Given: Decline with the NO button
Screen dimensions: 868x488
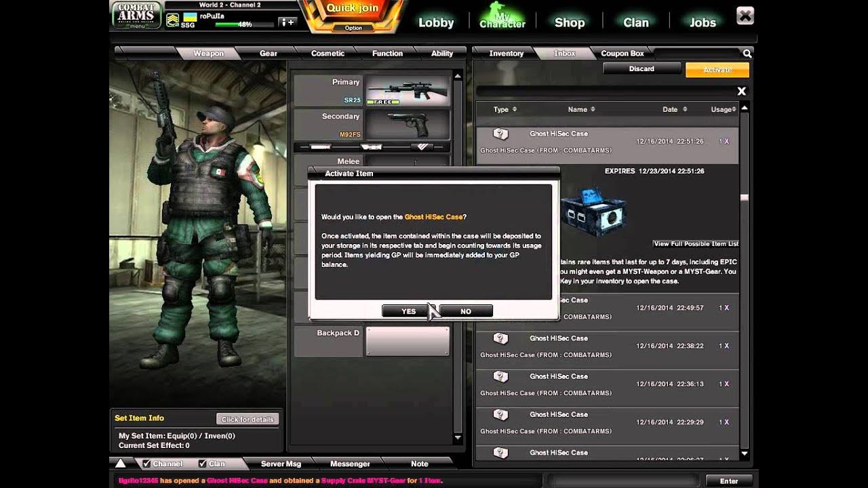Looking at the screenshot, I should 466,311.
